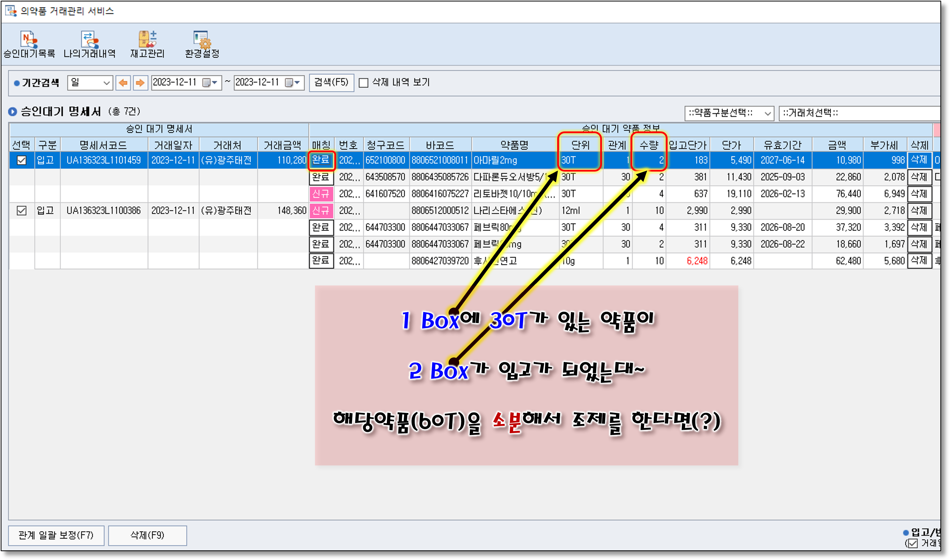The width and height of the screenshot is (950, 560).
Task: Toggle 삭제 내역 보기 checkbox
Action: coord(363,83)
